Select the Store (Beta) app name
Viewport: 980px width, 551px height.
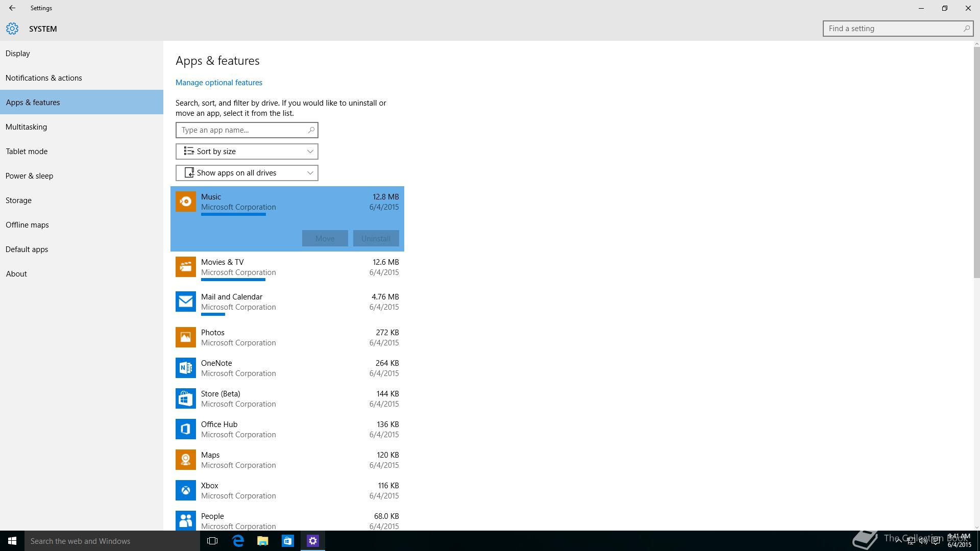[x=220, y=394]
